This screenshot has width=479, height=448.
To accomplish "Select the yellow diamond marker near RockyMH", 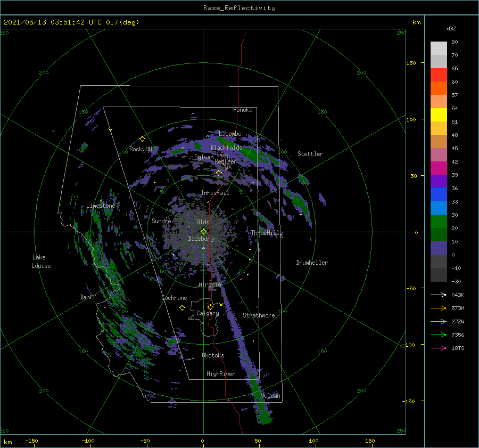I will click(142, 139).
